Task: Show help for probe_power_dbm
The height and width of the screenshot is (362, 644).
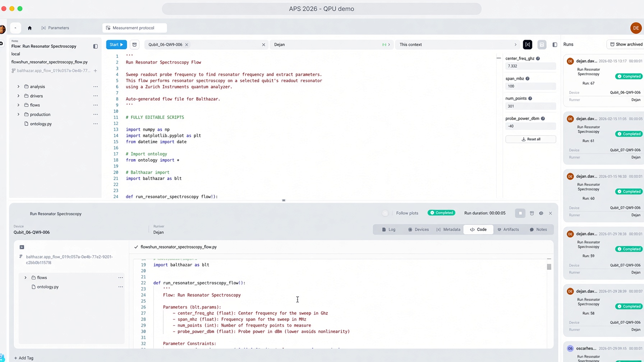Action: click(543, 119)
